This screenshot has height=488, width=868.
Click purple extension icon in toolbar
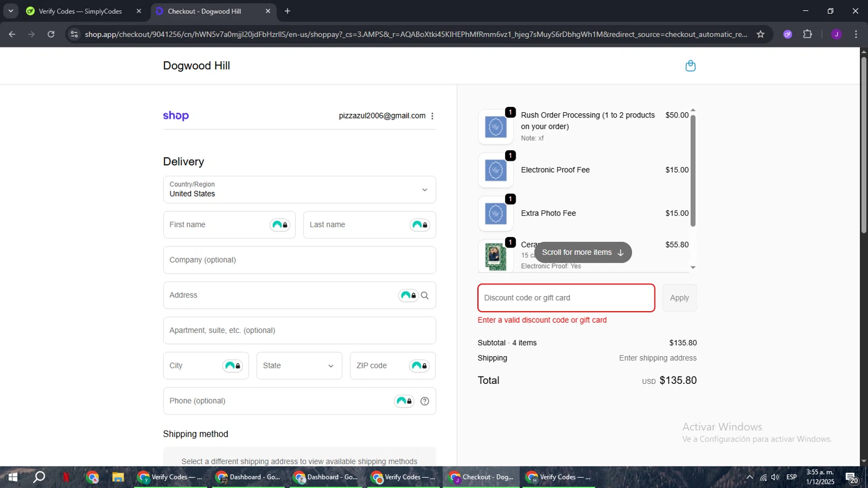pos(788,34)
